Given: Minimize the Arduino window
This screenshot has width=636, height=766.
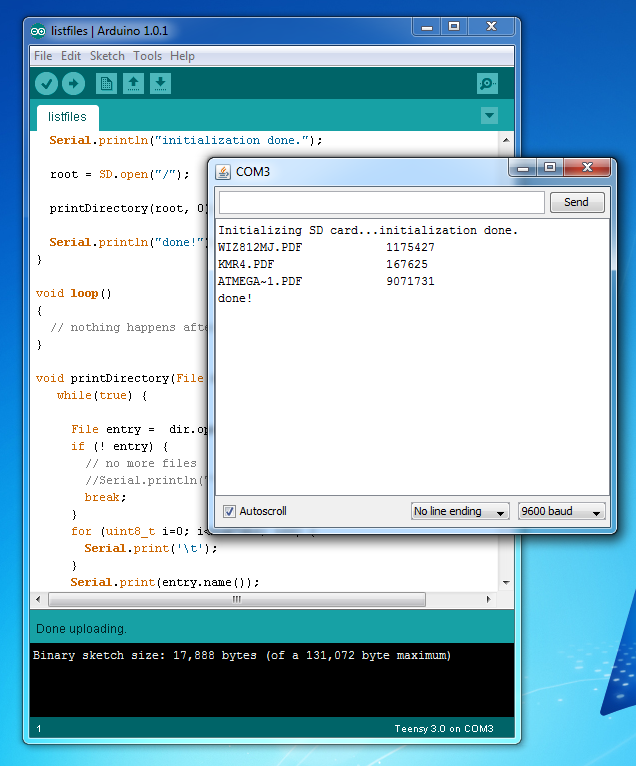Looking at the screenshot, I should tap(427, 27).
